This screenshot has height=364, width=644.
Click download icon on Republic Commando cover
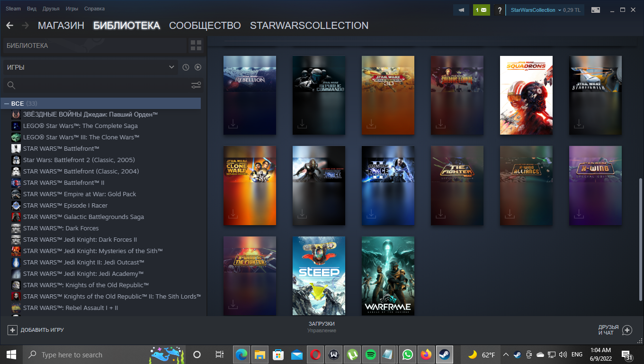pyautogui.click(x=302, y=124)
